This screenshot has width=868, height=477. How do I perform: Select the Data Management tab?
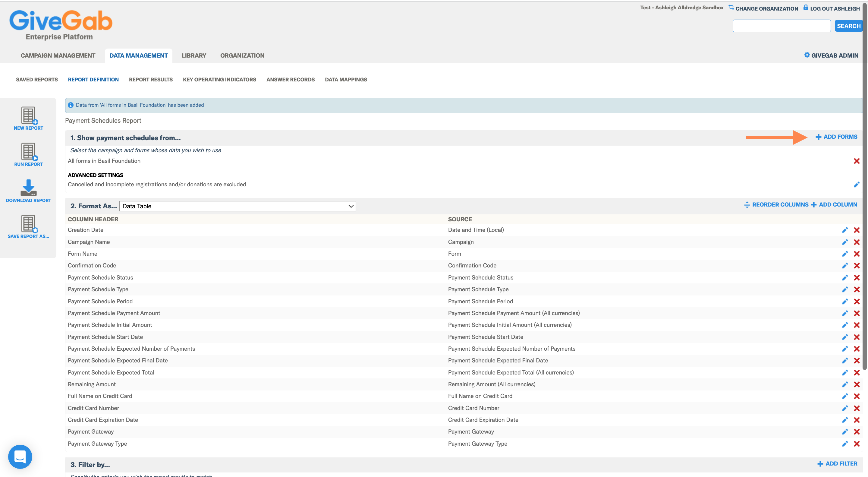click(139, 55)
